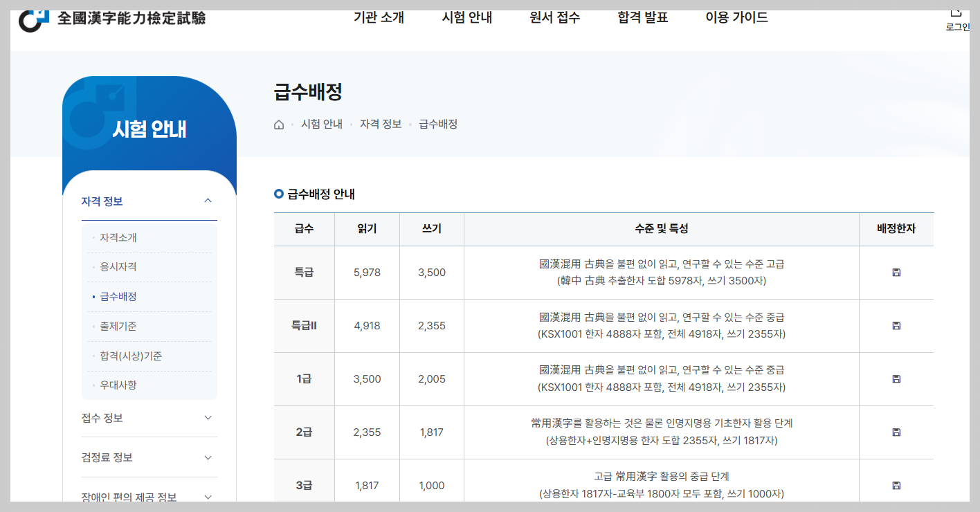
Task: Expand the 검정료 정보 sidebar section
Action: [x=149, y=457]
